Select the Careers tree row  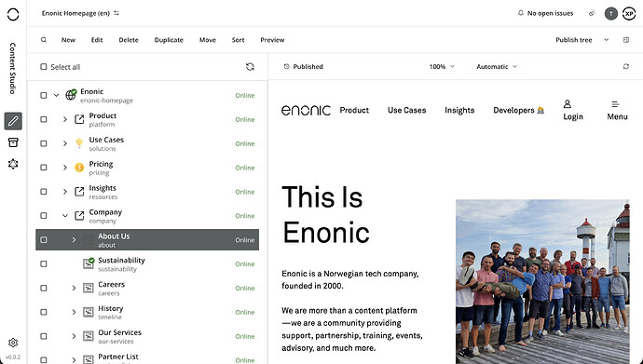(x=147, y=288)
